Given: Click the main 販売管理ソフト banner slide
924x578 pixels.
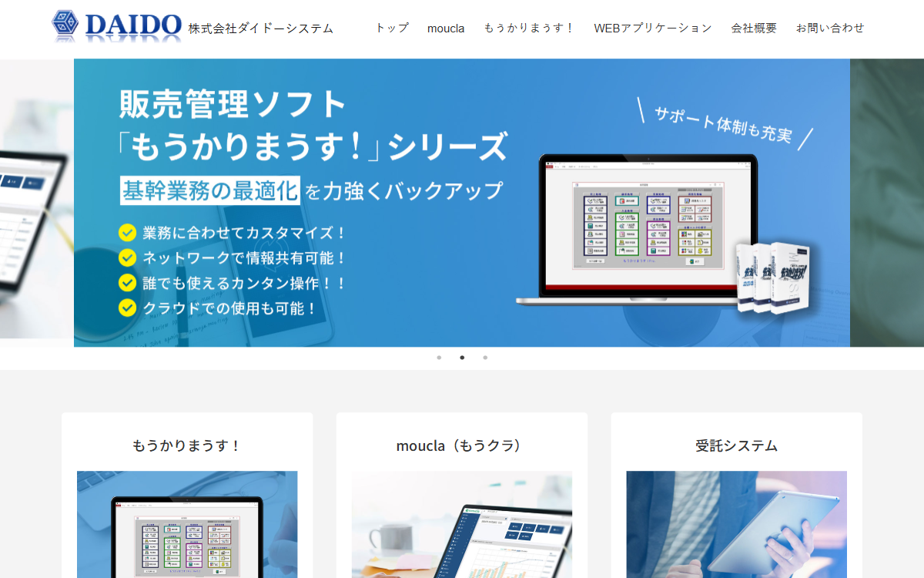Looking at the screenshot, I should [x=462, y=203].
